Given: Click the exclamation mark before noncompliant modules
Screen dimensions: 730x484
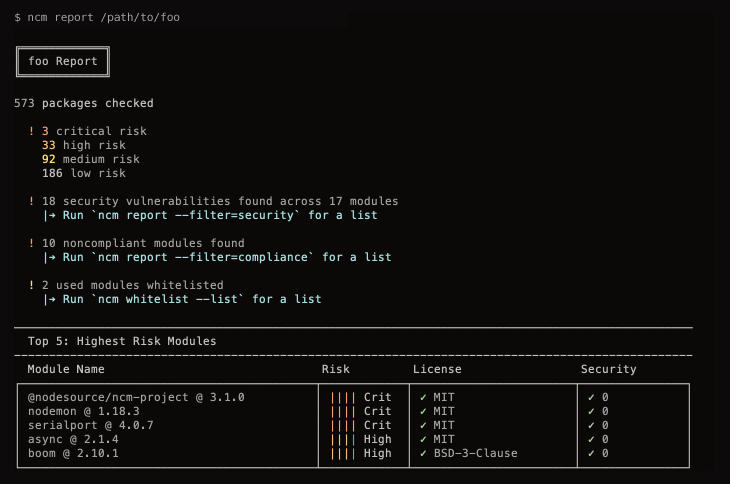Looking at the screenshot, I should [32, 243].
